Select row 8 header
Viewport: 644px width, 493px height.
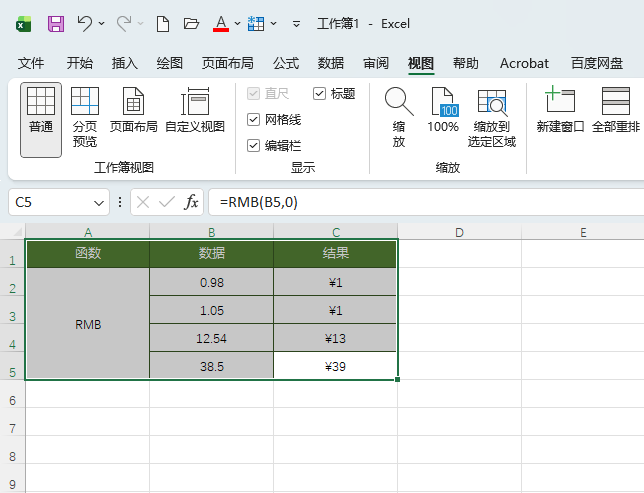coord(12,450)
